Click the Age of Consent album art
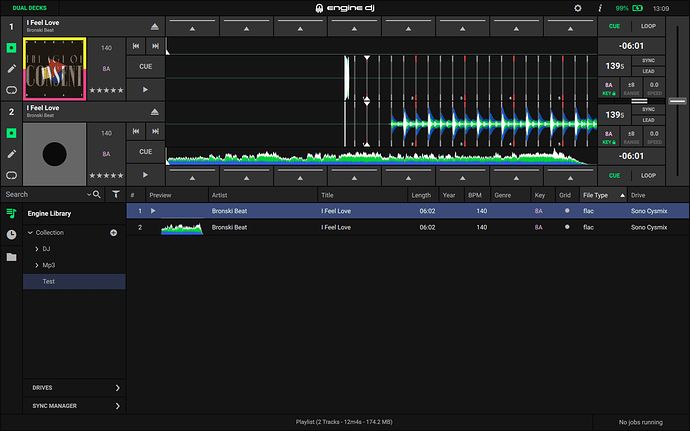690x431 pixels. [55, 69]
